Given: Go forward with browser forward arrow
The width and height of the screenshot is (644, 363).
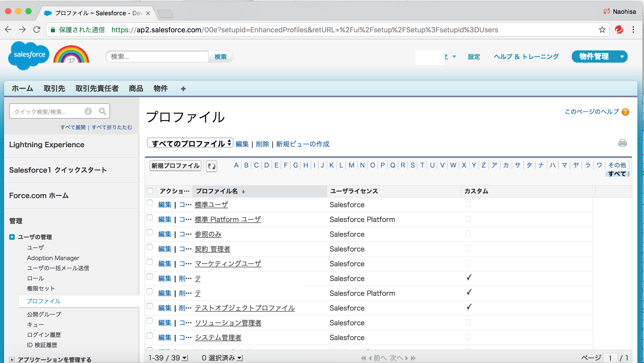Looking at the screenshot, I should 22,30.
